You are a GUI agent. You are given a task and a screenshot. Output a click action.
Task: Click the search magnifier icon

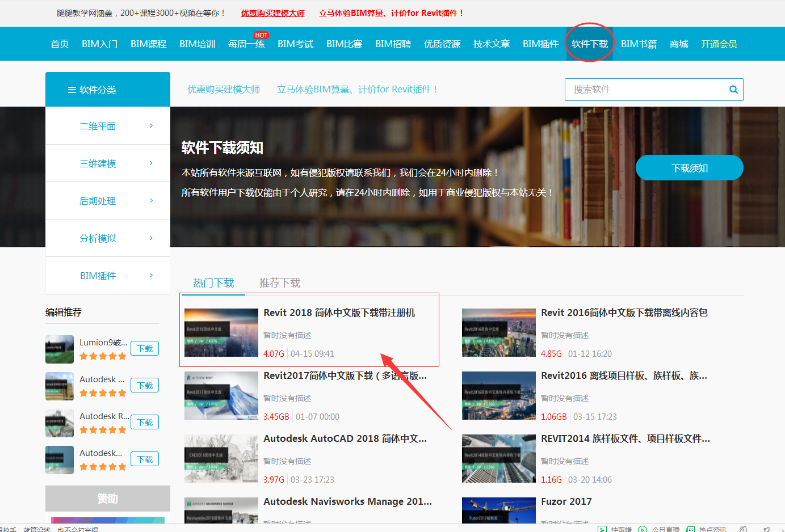733,90
